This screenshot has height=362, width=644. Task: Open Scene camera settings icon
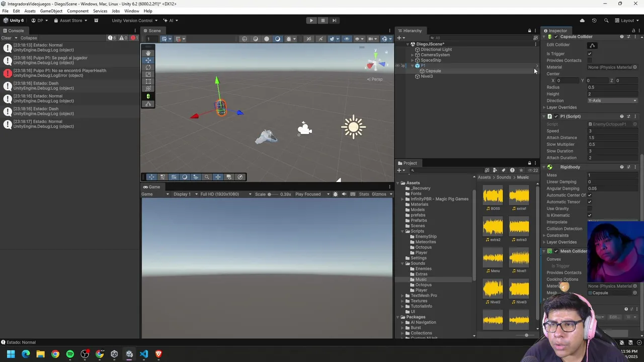371,39
